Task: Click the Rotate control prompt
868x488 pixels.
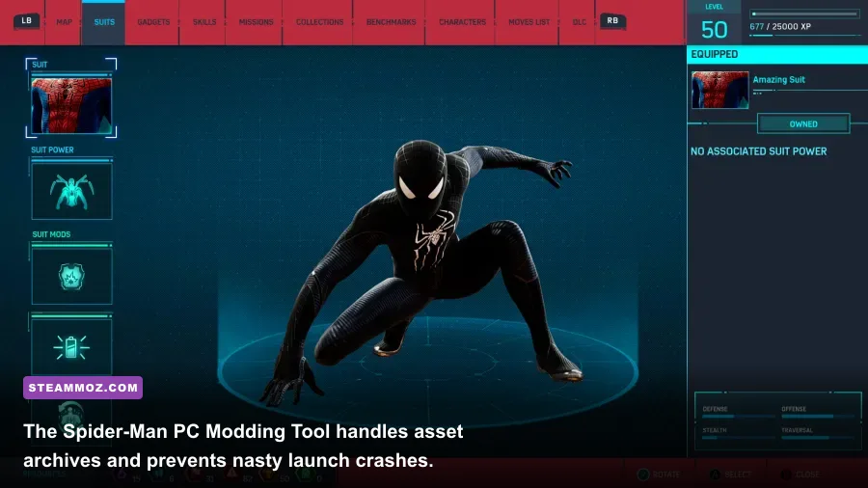Action: [x=658, y=474]
